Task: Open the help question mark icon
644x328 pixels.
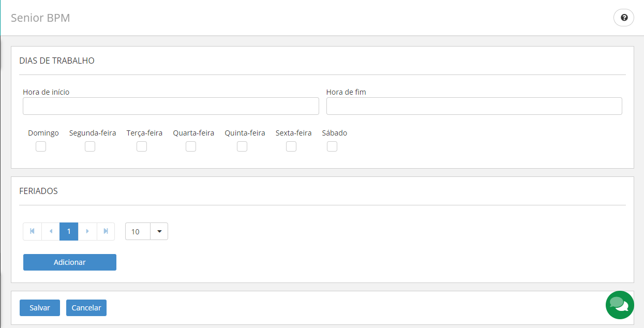Action: (x=624, y=18)
